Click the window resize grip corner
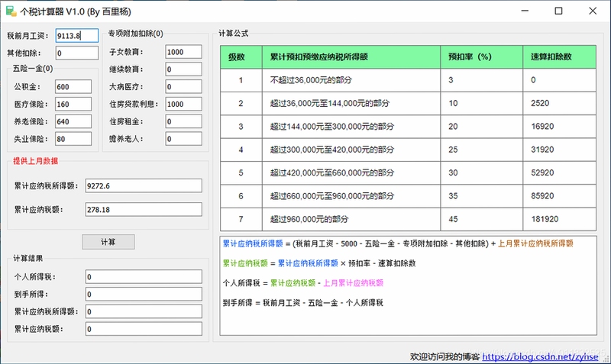 606,359
